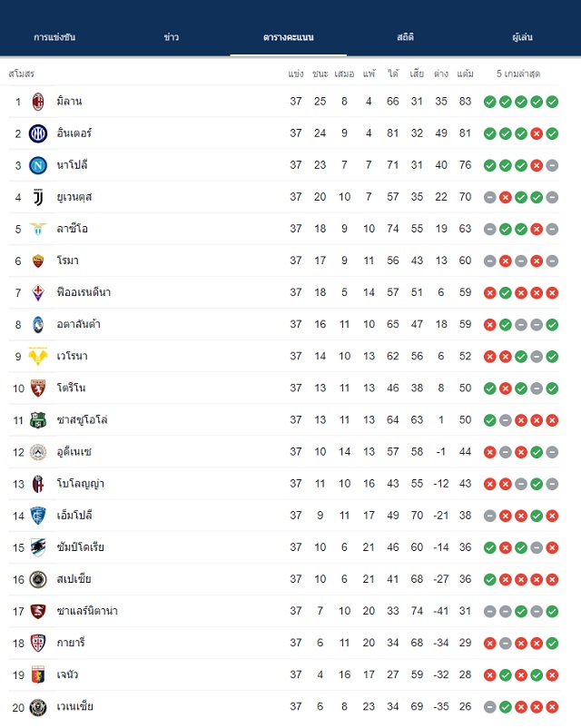Click the Juventus logo icon
This screenshot has height=728, width=581.
38,197
